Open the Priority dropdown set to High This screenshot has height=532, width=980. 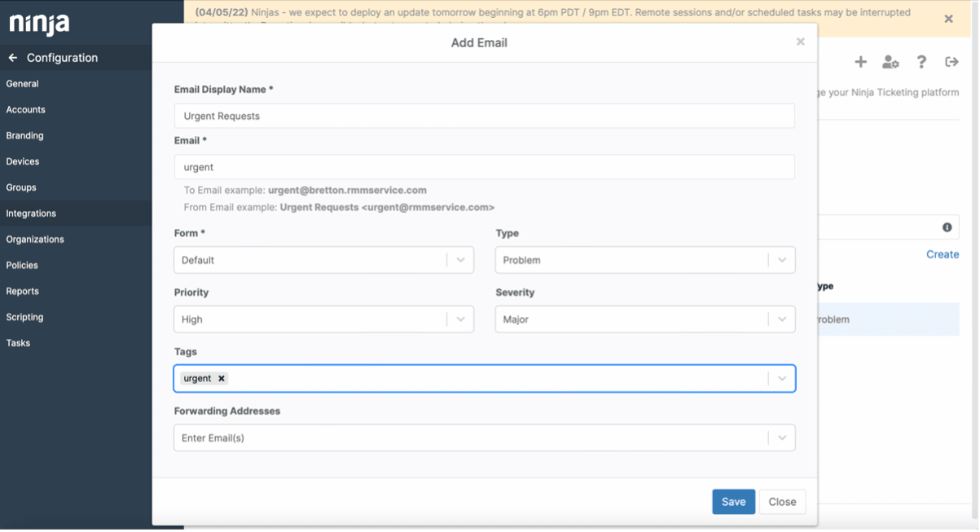[x=461, y=319]
